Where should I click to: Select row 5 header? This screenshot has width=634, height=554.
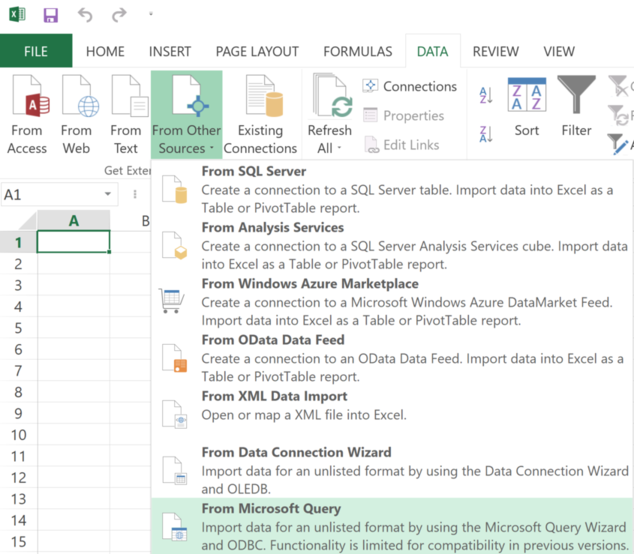tap(18, 328)
